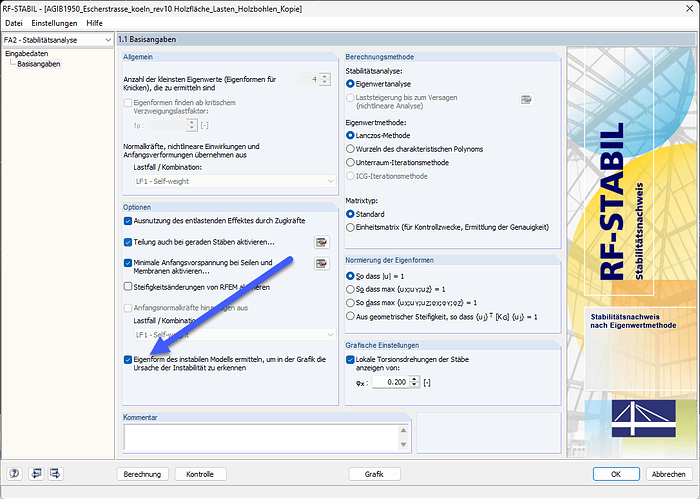Select So dass max {ux;uy;uz} = 1
The width and height of the screenshot is (700, 499).
[350, 289]
